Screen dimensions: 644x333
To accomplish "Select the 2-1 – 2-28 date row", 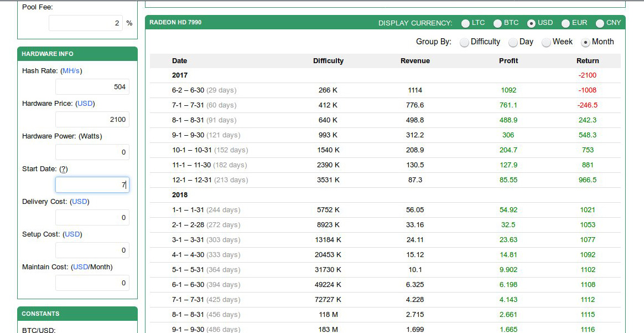I will point(385,225).
